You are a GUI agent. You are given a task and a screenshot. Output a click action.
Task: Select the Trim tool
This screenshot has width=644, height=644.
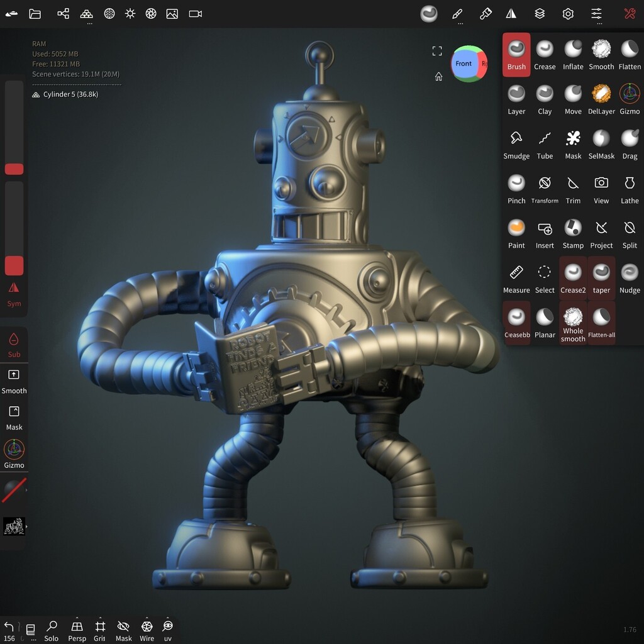573,189
